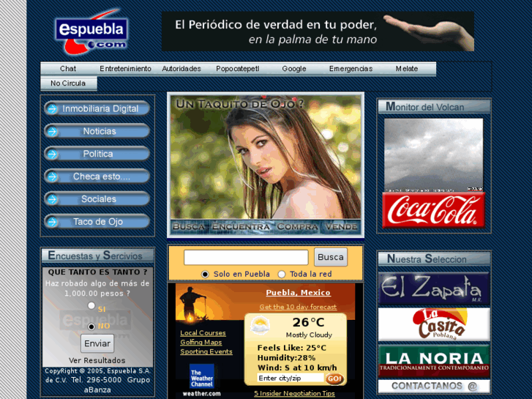
Task: Select the Toda la red radio option
Action: coord(281,274)
